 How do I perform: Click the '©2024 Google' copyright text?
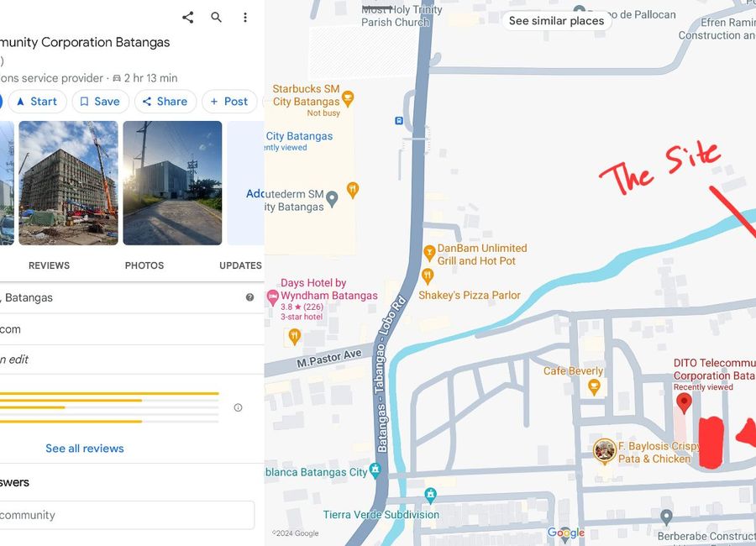point(296,533)
